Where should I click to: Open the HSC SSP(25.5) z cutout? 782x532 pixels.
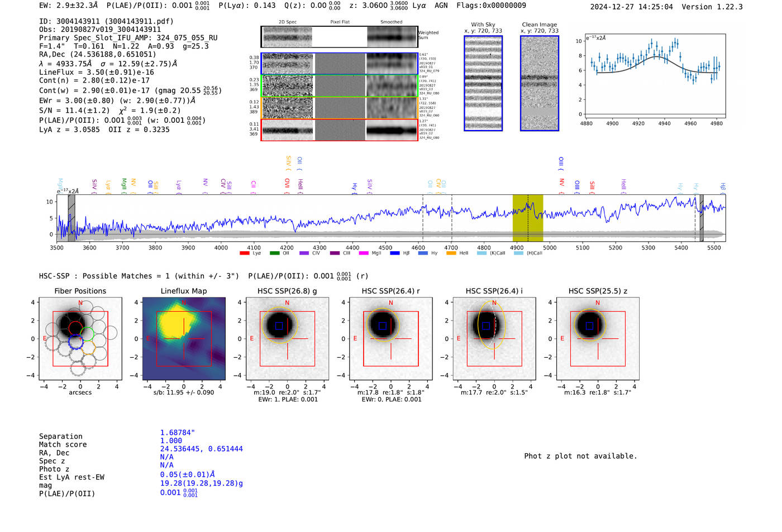598,339
